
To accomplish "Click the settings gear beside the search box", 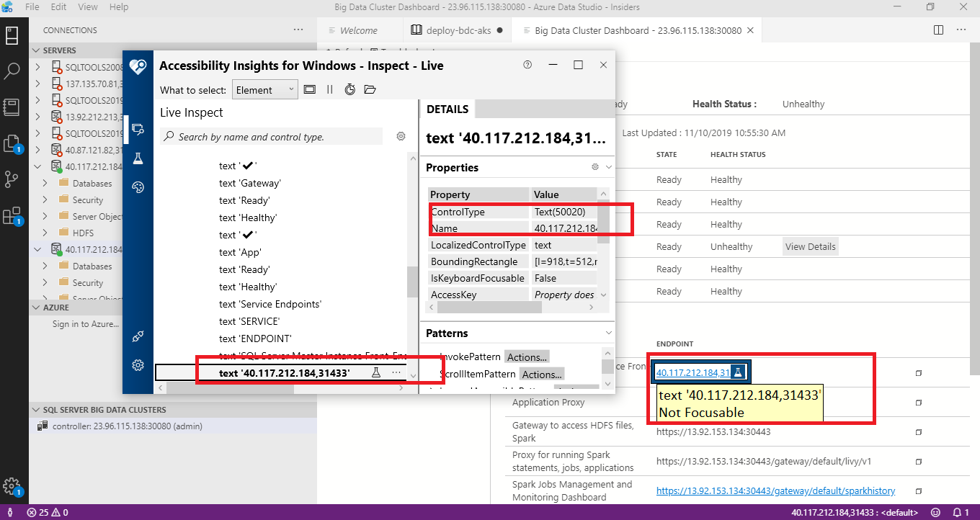I will pos(401,136).
